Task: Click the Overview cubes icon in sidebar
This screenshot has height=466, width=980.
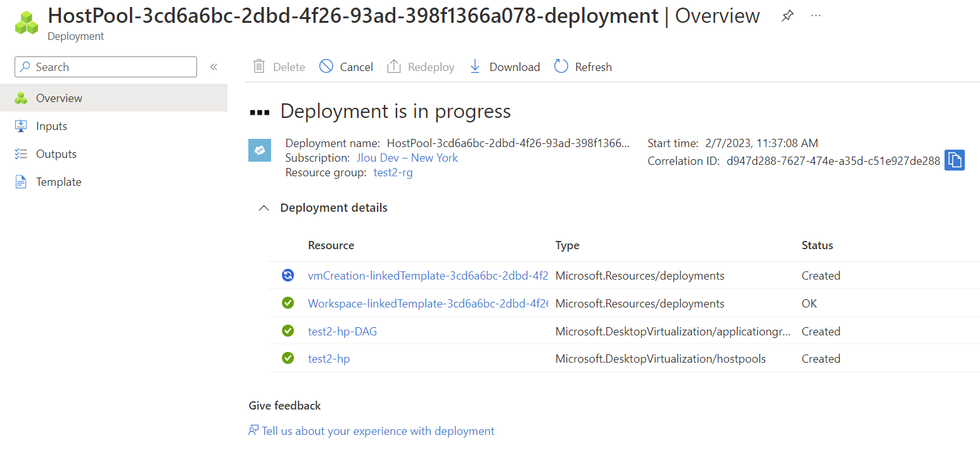Action: pyautogui.click(x=21, y=98)
